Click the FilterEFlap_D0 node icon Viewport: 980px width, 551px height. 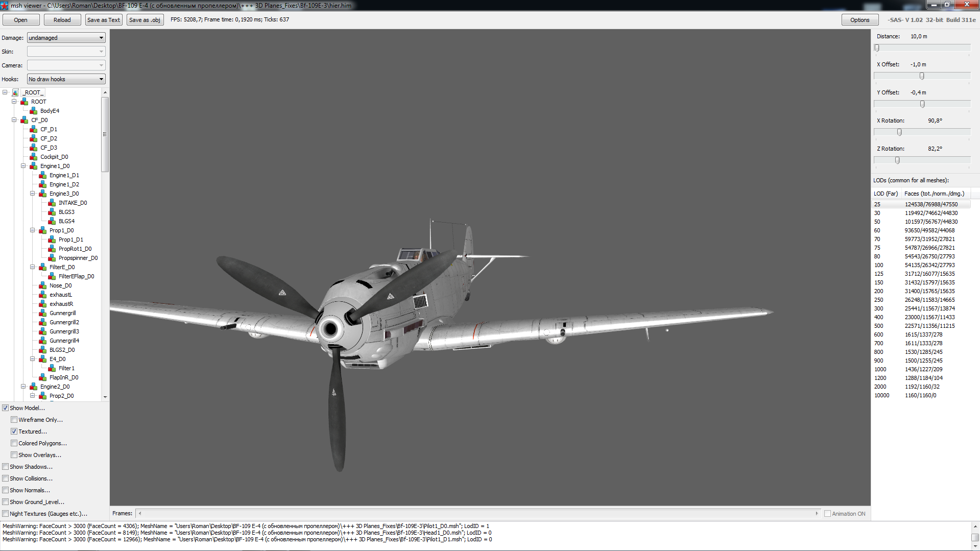[52, 276]
